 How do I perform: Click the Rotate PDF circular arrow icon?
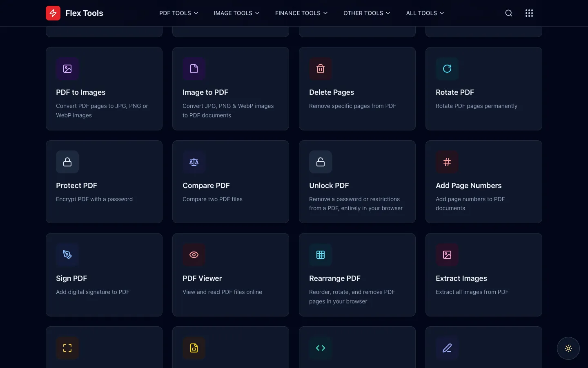[x=447, y=69]
